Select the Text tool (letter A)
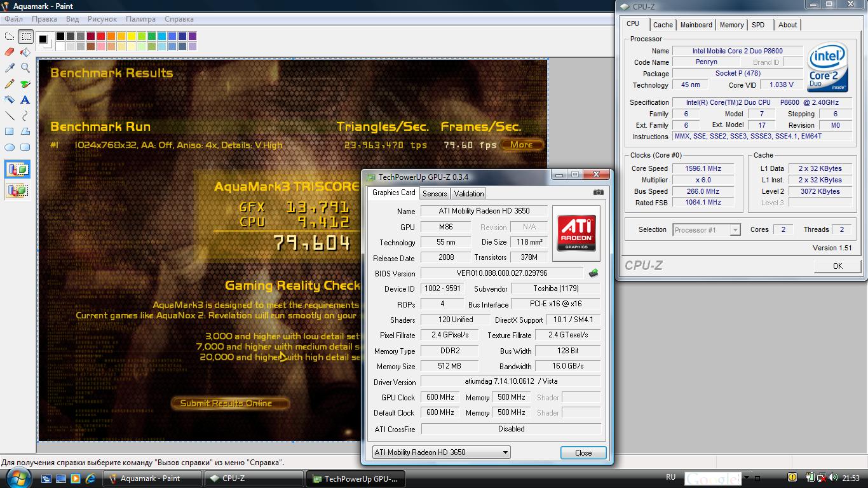 tap(25, 100)
